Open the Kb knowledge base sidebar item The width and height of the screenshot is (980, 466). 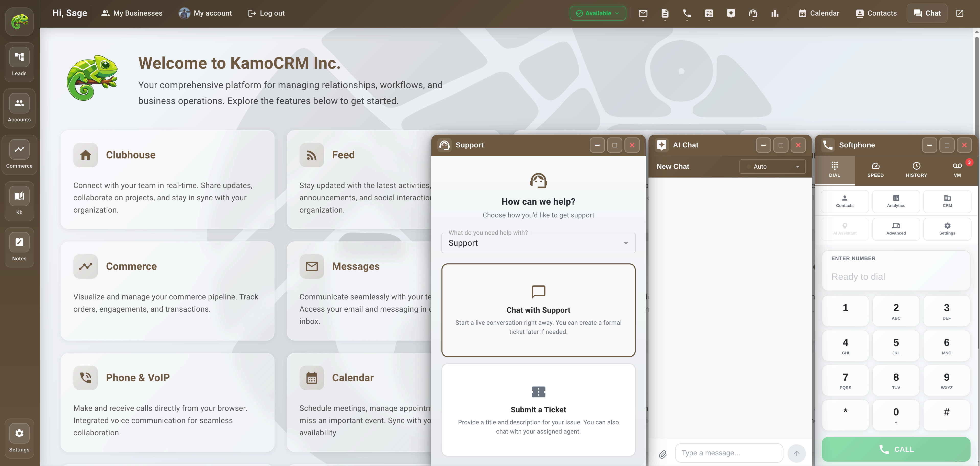click(19, 201)
